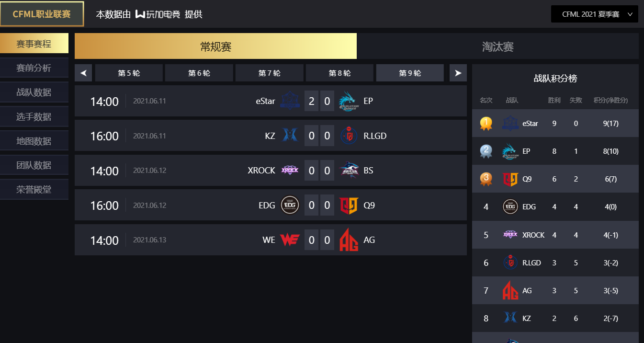
Task: Open the KZ team logo in schedule
Action: [x=290, y=136]
